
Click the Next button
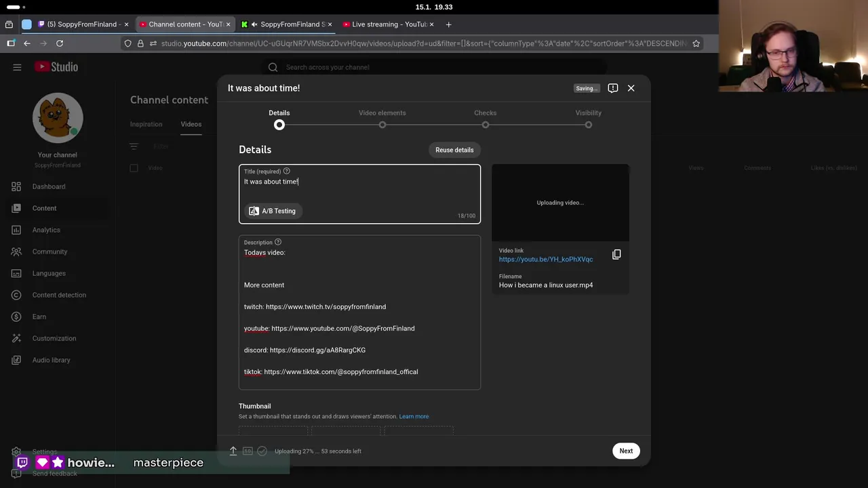click(626, 451)
